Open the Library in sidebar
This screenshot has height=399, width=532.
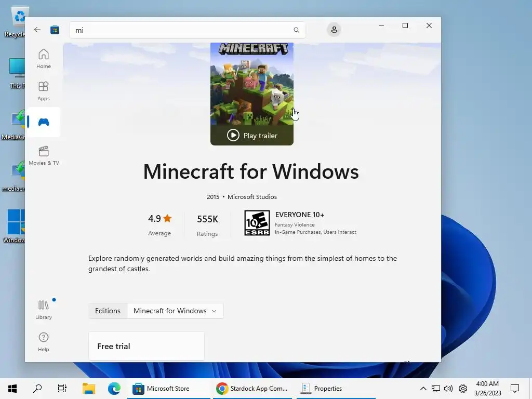44,310
